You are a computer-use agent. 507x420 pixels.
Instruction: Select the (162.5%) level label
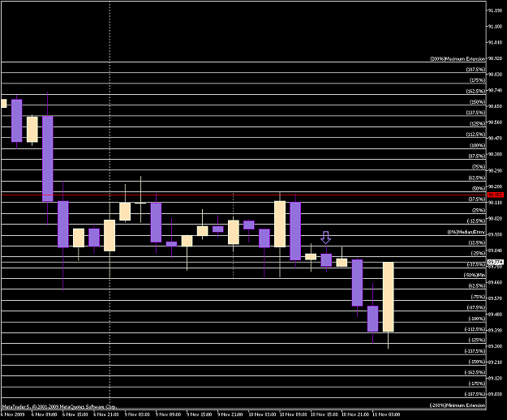[475, 92]
